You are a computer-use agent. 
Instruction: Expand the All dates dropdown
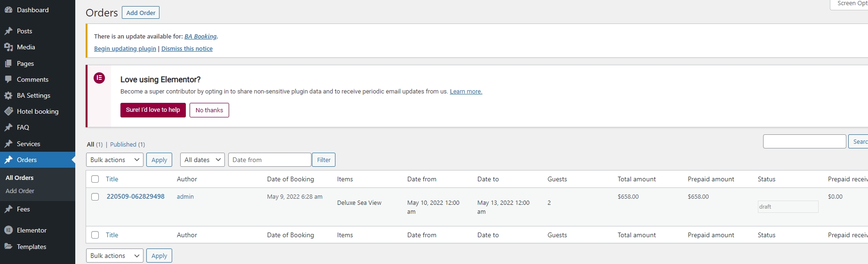pos(202,160)
